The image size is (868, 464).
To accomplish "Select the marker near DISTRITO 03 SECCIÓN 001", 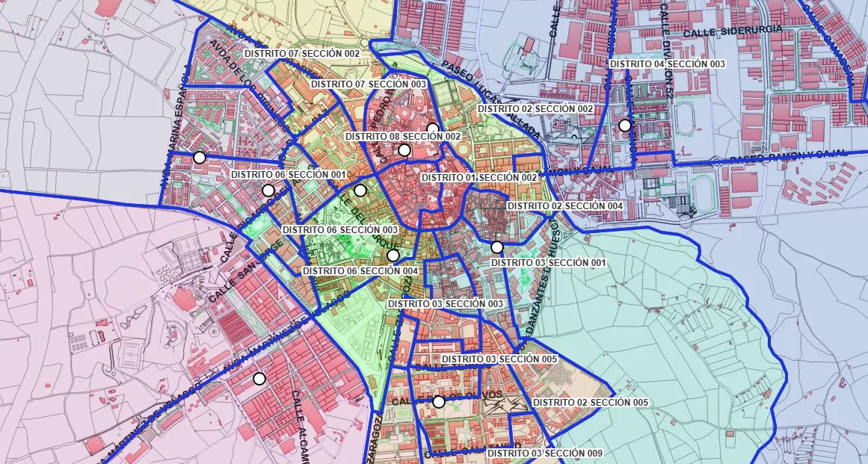I will click(496, 247).
